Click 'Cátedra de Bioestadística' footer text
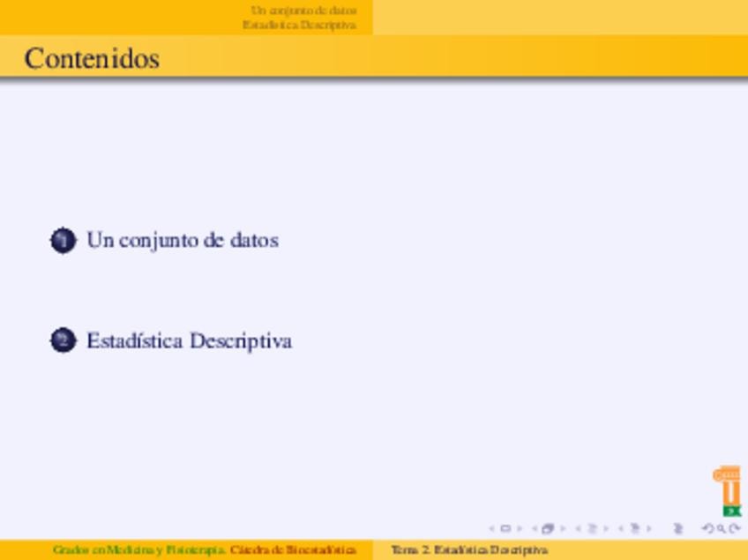 tap(294, 550)
